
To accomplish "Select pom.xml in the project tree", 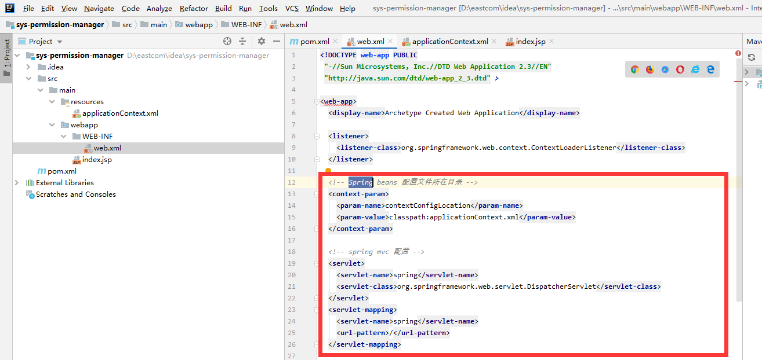I will [62, 171].
